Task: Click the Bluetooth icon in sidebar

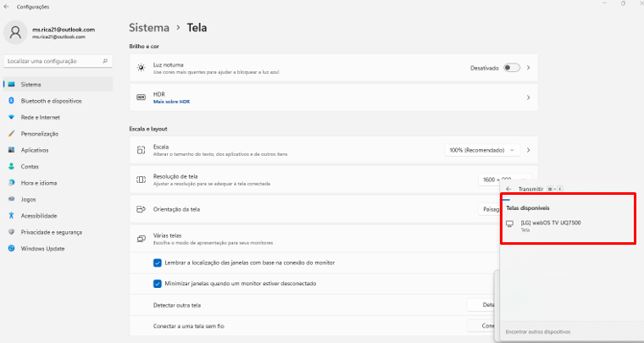Action: 12,101
